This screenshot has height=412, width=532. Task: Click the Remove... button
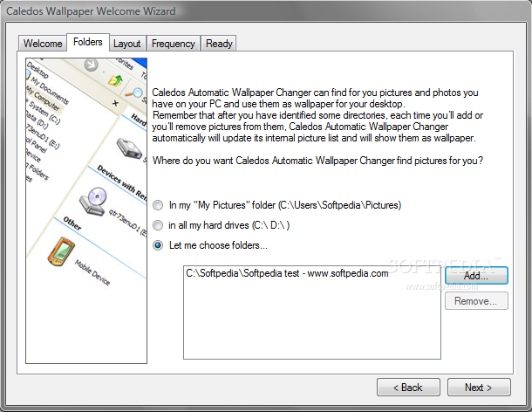click(476, 301)
